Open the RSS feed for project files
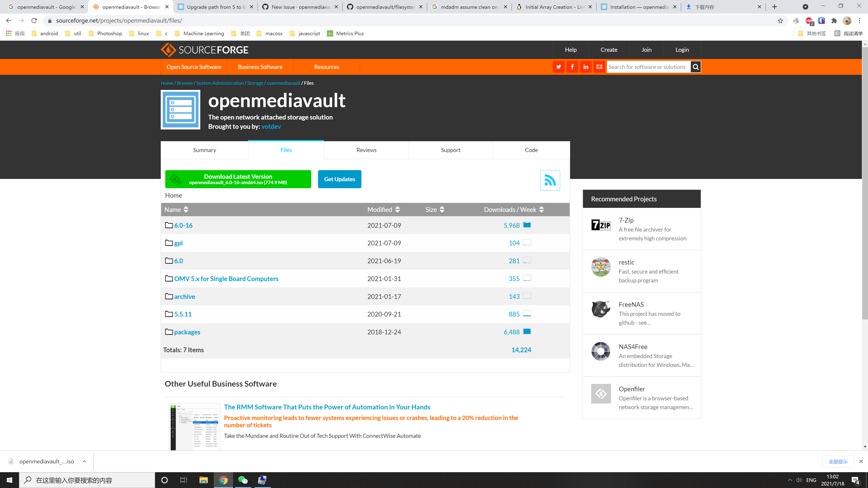This screenshot has width=868, height=488. pyautogui.click(x=550, y=181)
